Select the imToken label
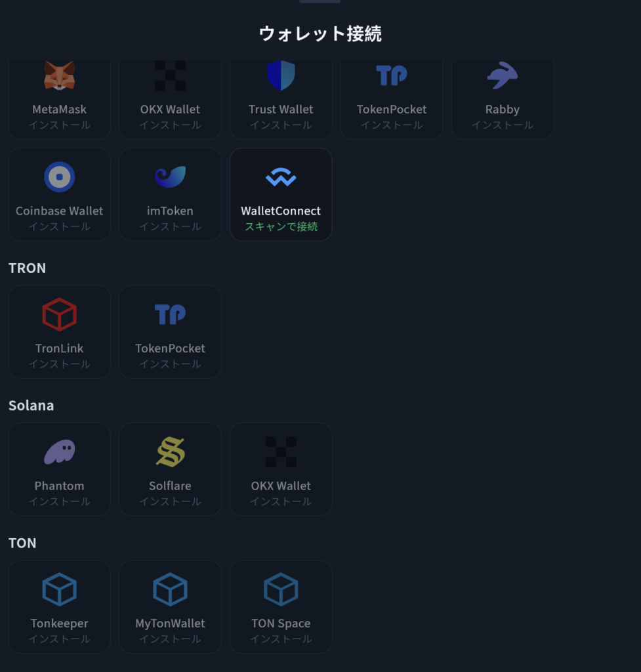 pyautogui.click(x=170, y=211)
